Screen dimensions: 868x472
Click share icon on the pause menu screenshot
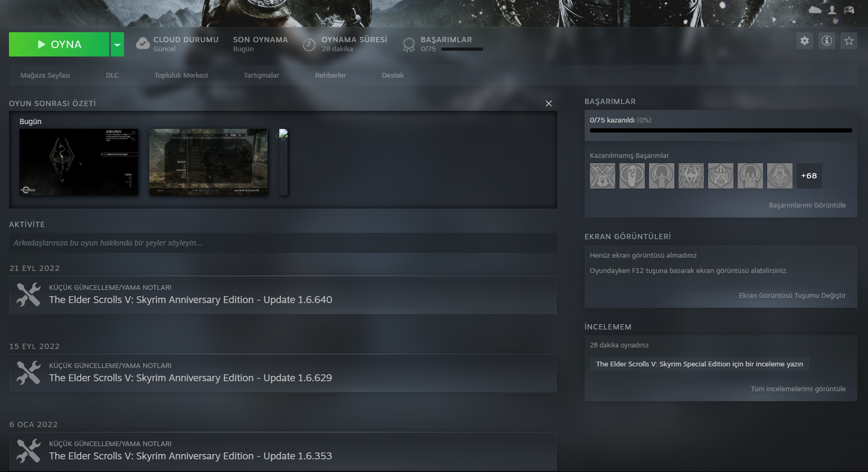[261, 135]
